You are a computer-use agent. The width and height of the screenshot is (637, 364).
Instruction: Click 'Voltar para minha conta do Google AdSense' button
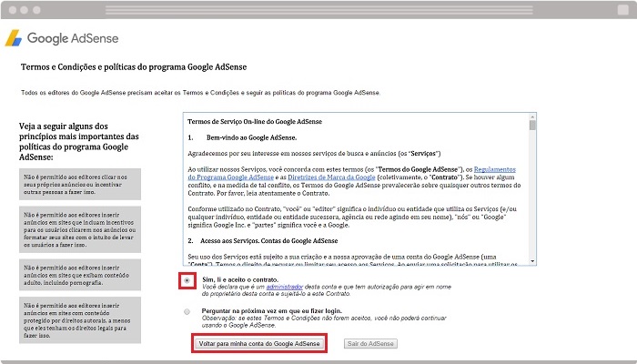click(x=259, y=344)
